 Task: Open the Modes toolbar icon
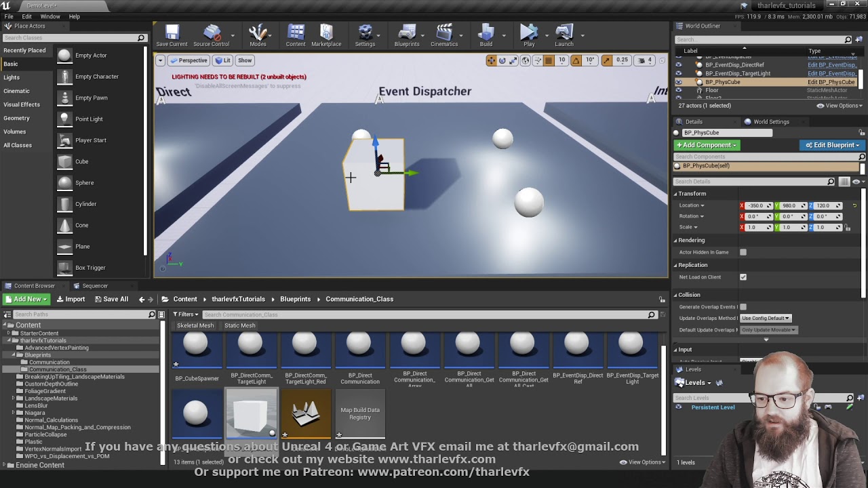click(x=258, y=36)
